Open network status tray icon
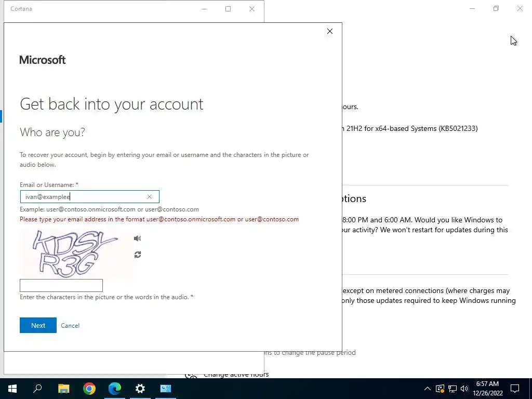Image resolution: width=532 pixels, height=399 pixels. tap(453, 389)
